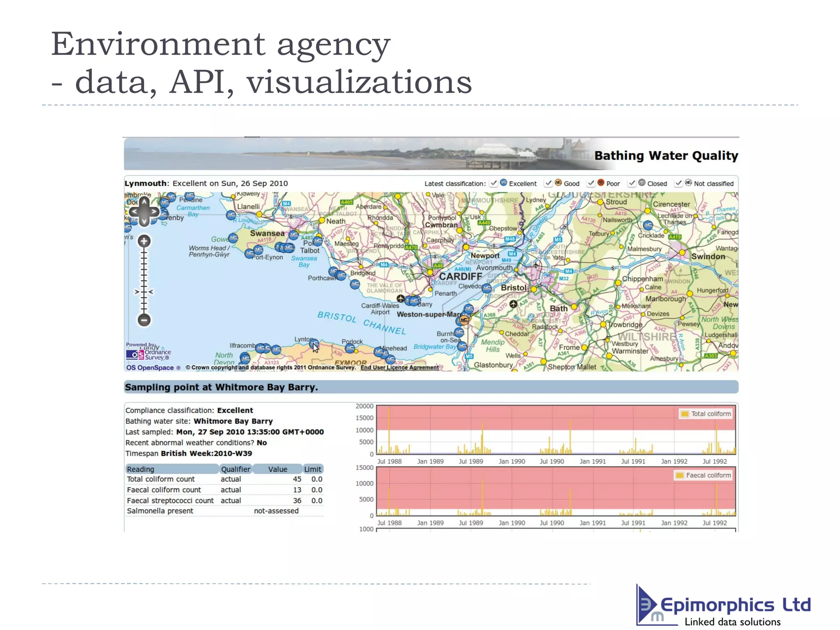Select the blue marker at Burnham-on-Sea
The width and height of the screenshot is (840, 630).
tap(459, 333)
